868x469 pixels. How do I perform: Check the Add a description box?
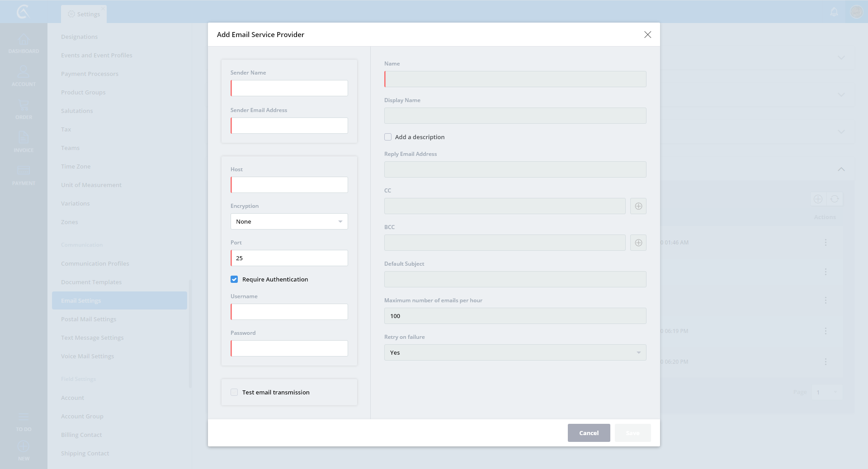(388, 137)
